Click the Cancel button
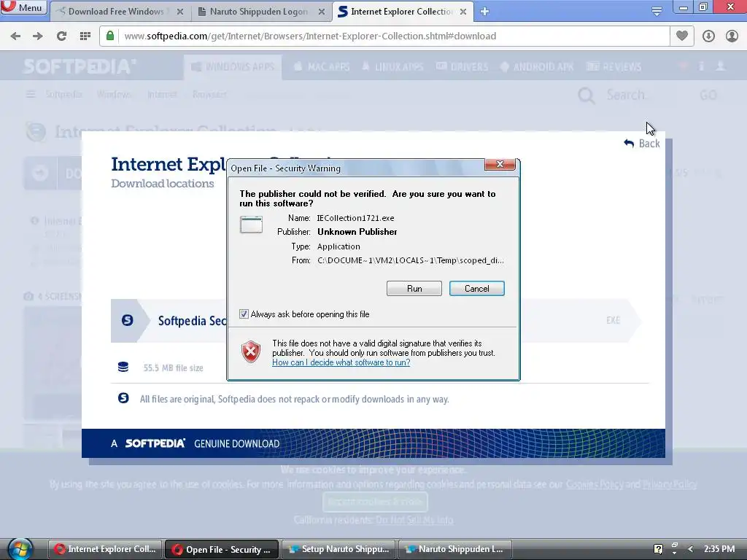Viewport: 747px width, 560px height. [x=477, y=289]
